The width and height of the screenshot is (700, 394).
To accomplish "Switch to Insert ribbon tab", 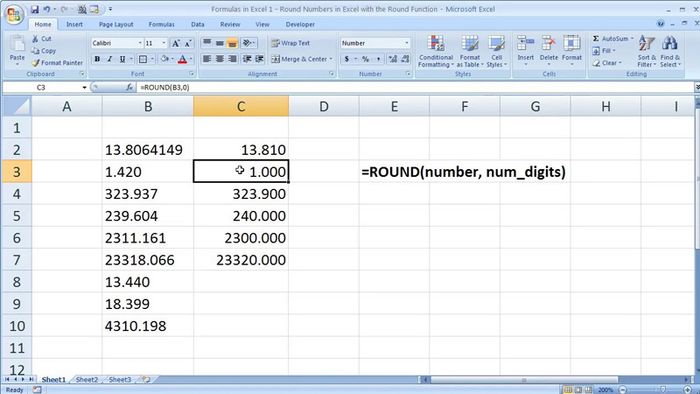I will (75, 25).
